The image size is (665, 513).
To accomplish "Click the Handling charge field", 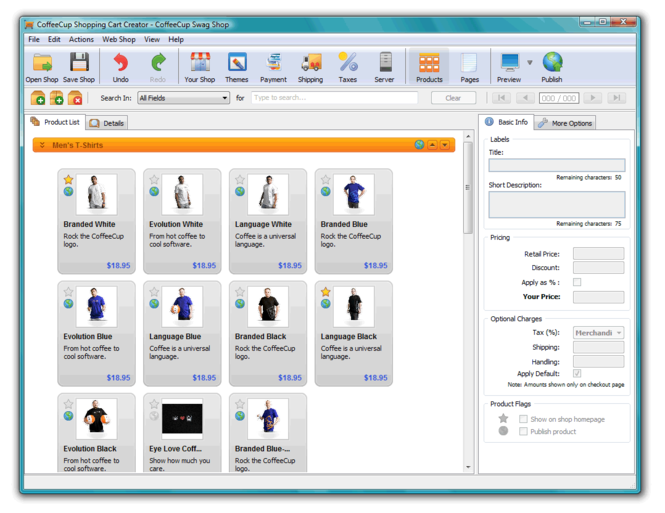I will (598, 362).
